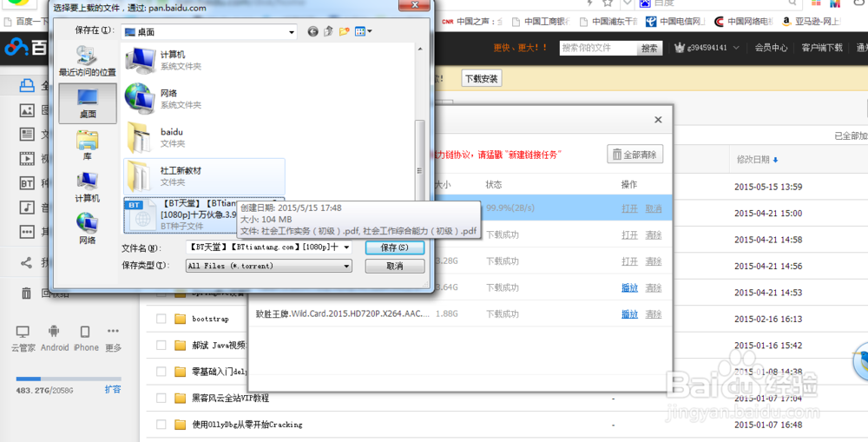
Task: Click the 下载安装 button
Action: click(x=481, y=79)
